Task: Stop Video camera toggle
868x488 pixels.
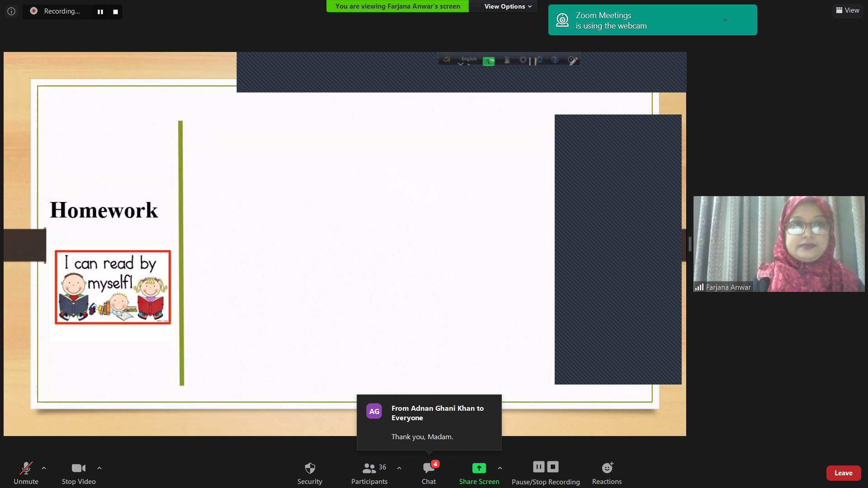Action: coord(79,473)
